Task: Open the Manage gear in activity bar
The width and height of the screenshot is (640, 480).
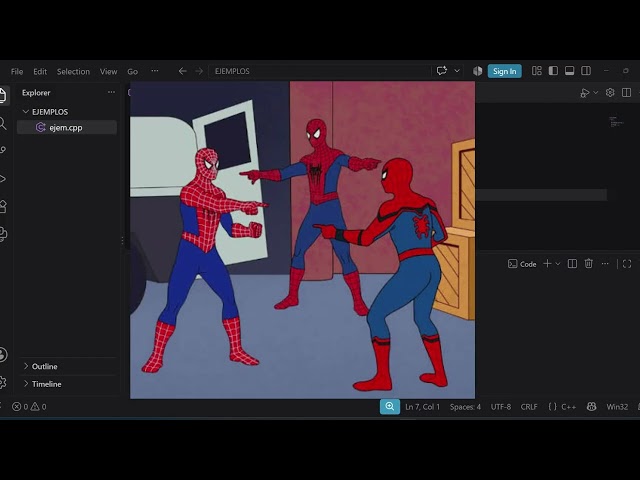Action: pos(2,382)
